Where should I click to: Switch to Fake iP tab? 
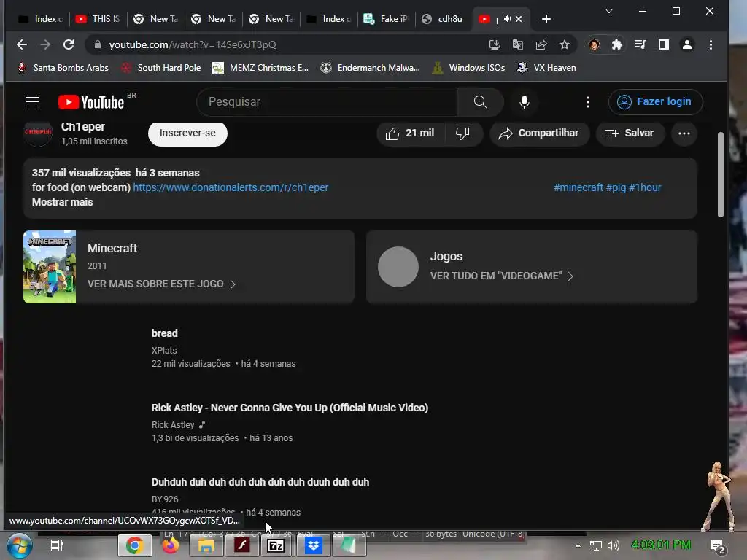click(x=387, y=19)
